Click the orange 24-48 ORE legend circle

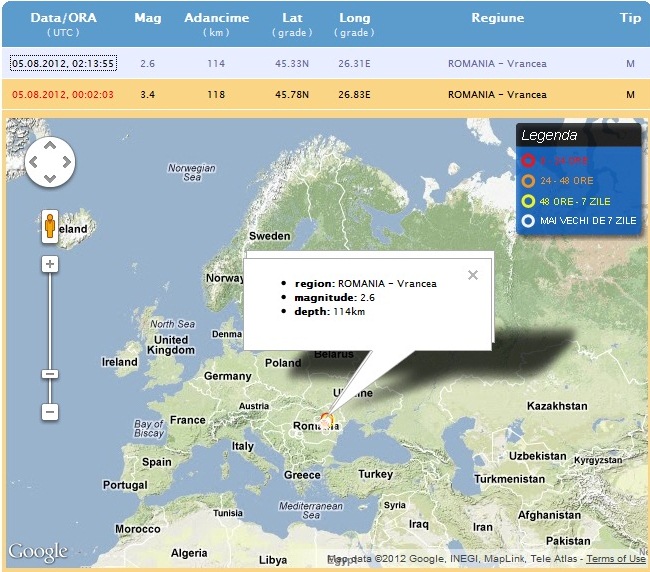coord(528,181)
